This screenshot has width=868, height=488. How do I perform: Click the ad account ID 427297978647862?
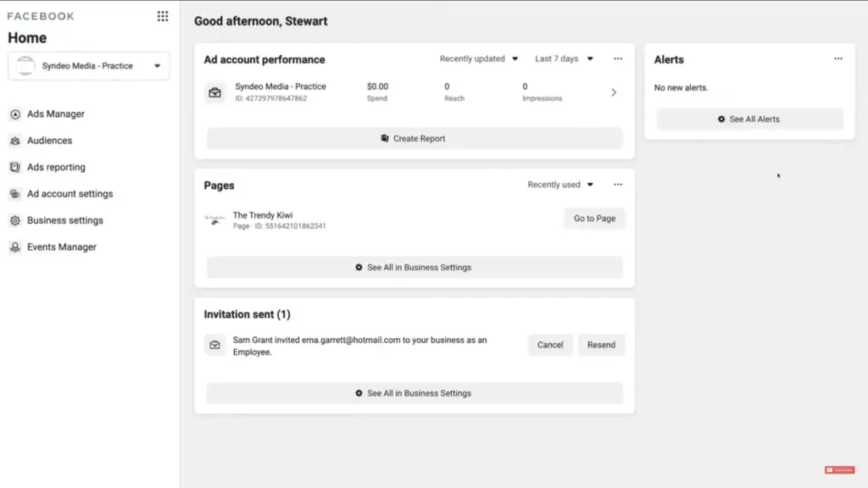point(270,98)
